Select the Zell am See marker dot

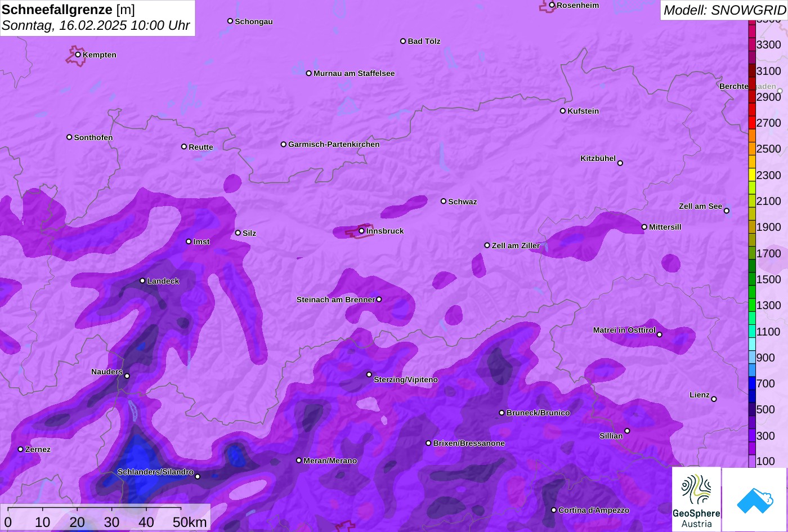(726, 211)
